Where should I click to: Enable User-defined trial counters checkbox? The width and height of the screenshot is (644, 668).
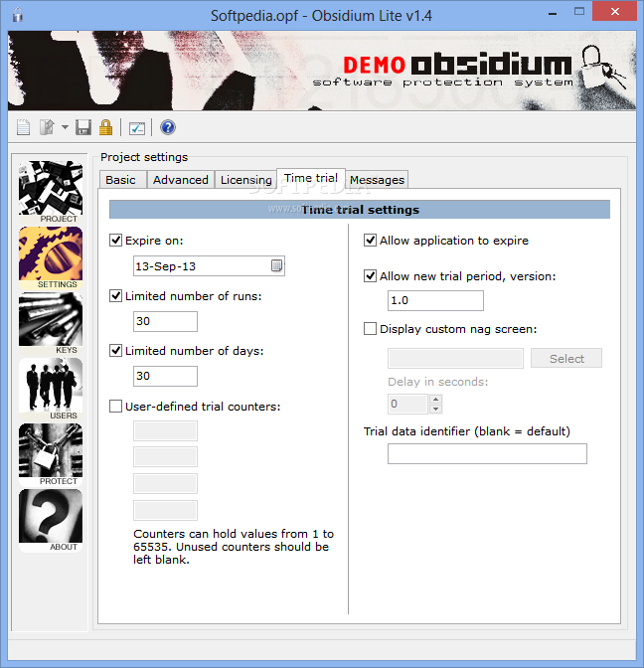pyautogui.click(x=116, y=406)
